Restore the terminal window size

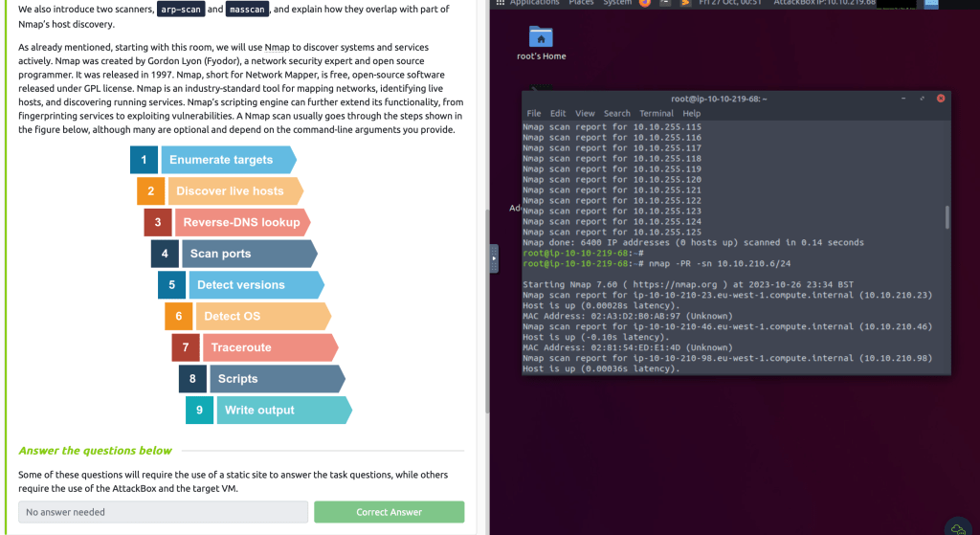click(x=923, y=98)
